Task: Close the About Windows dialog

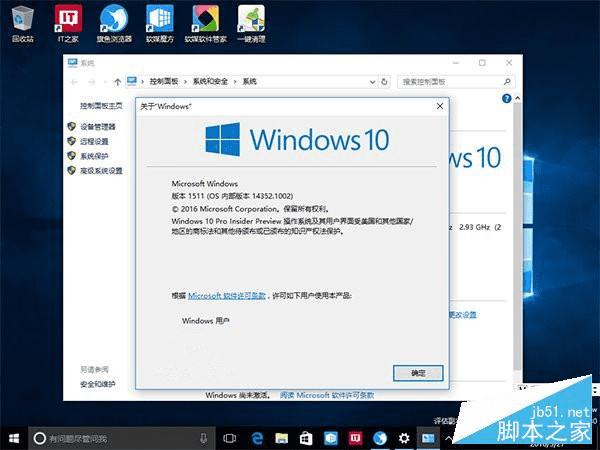Action: click(440, 106)
